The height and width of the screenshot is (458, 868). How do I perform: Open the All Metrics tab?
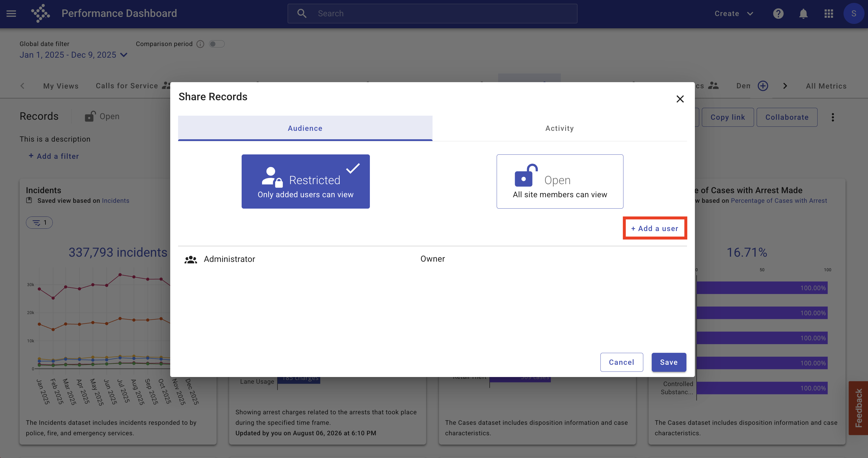coord(826,86)
